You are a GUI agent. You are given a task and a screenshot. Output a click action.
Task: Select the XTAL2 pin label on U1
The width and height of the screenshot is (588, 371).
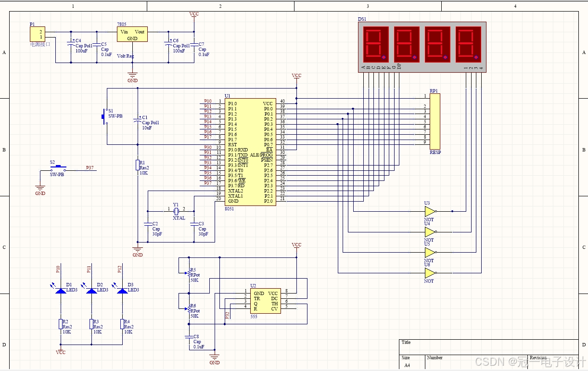[235, 191]
